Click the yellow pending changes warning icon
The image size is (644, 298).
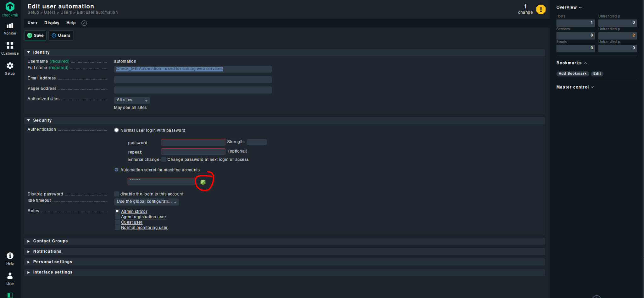point(541,9)
